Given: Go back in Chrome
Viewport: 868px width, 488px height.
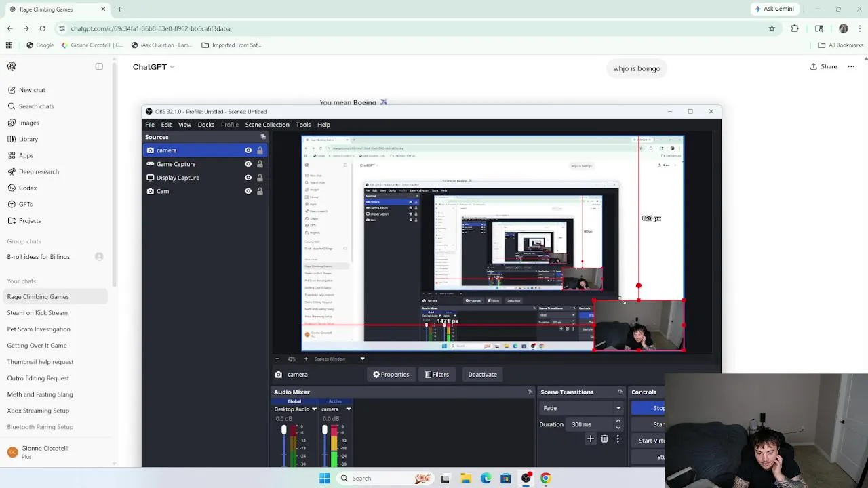Looking at the screenshot, I should (9, 28).
